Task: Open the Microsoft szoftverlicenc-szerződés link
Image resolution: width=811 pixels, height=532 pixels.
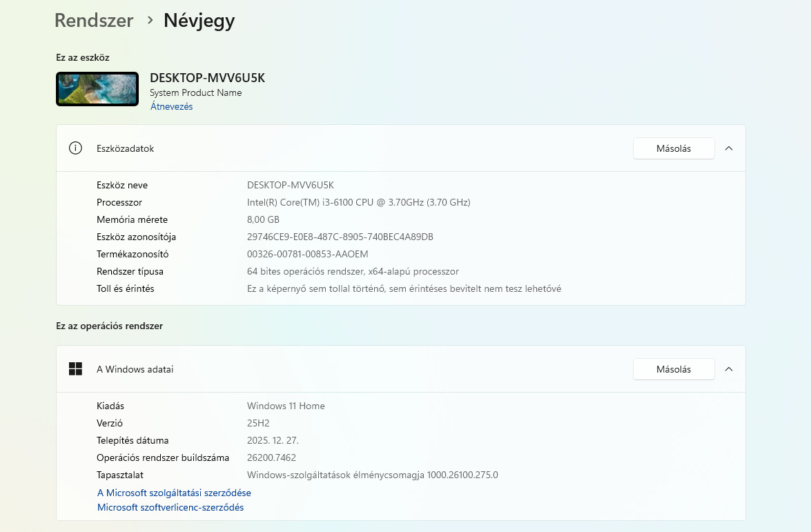Action: point(170,507)
